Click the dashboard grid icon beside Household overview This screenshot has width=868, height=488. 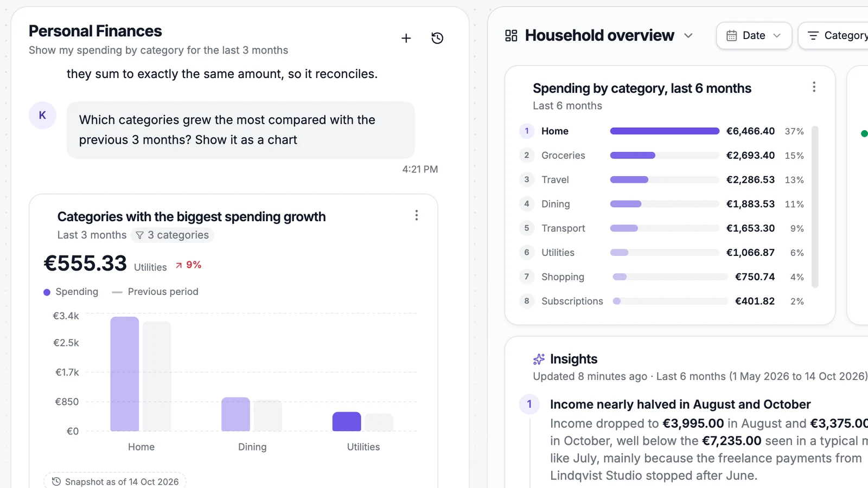point(511,36)
